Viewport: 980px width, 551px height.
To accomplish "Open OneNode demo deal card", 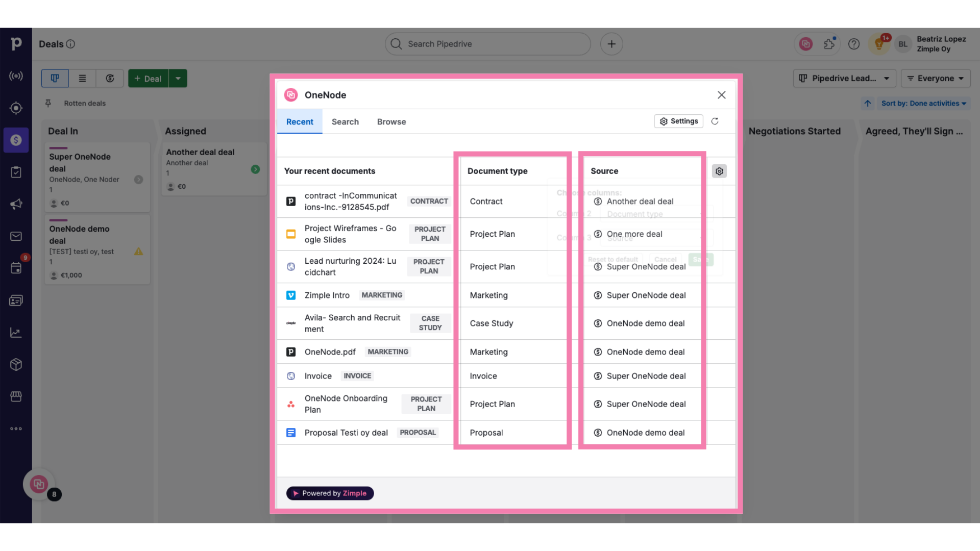I will (97, 249).
